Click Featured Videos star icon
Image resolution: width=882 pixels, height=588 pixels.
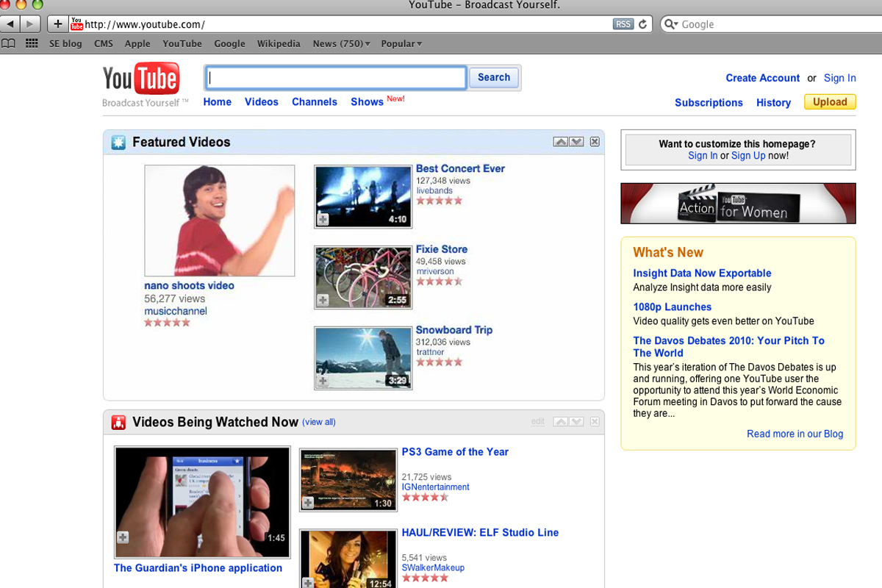coord(118,143)
